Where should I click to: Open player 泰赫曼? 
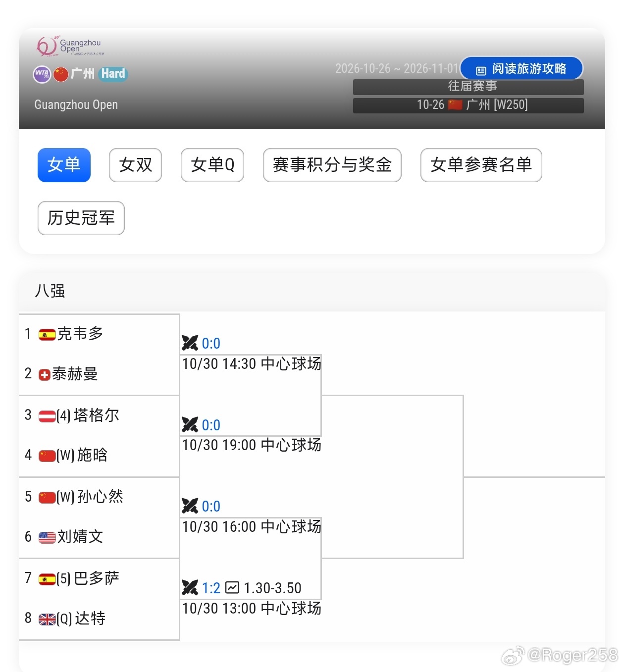click(x=75, y=374)
